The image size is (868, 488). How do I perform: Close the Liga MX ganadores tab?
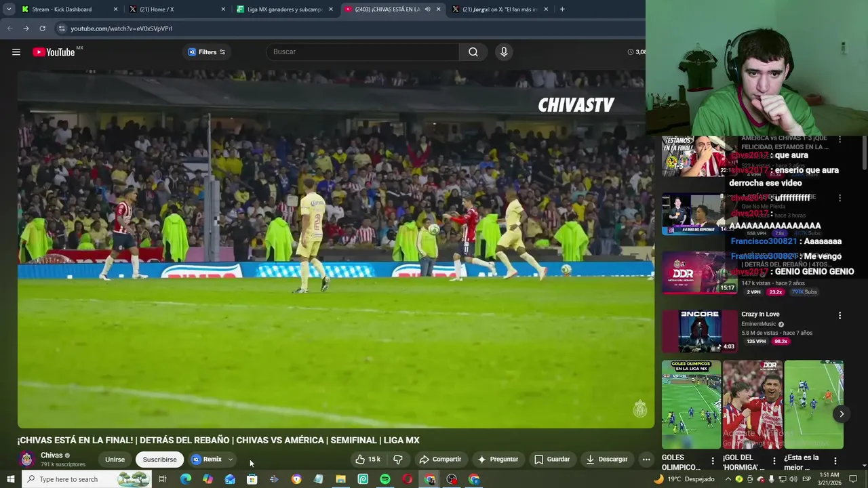point(331,9)
